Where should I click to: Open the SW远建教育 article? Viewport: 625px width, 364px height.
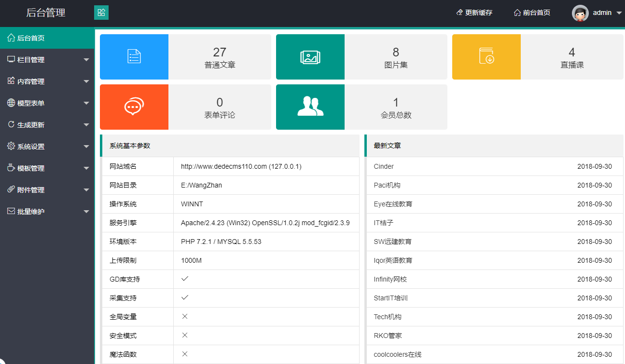tap(392, 242)
